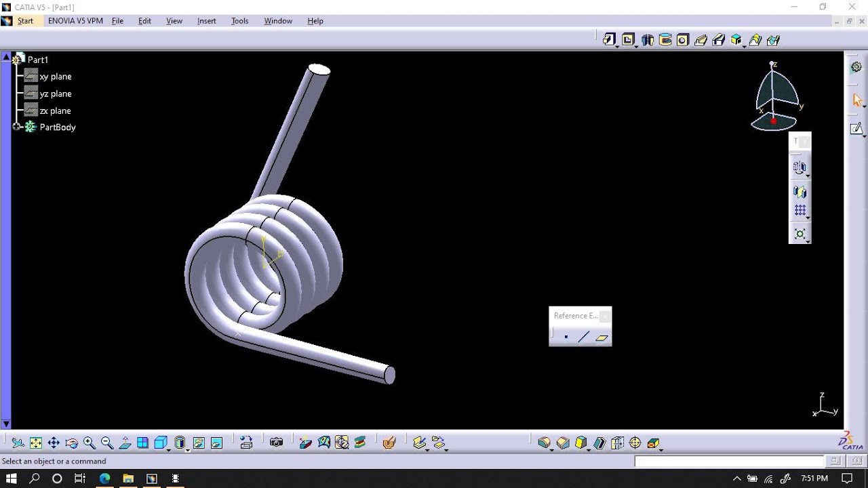Screen dimensions: 868x488
Task: Click the Part Design workbench gear icon
Action: coord(856,67)
